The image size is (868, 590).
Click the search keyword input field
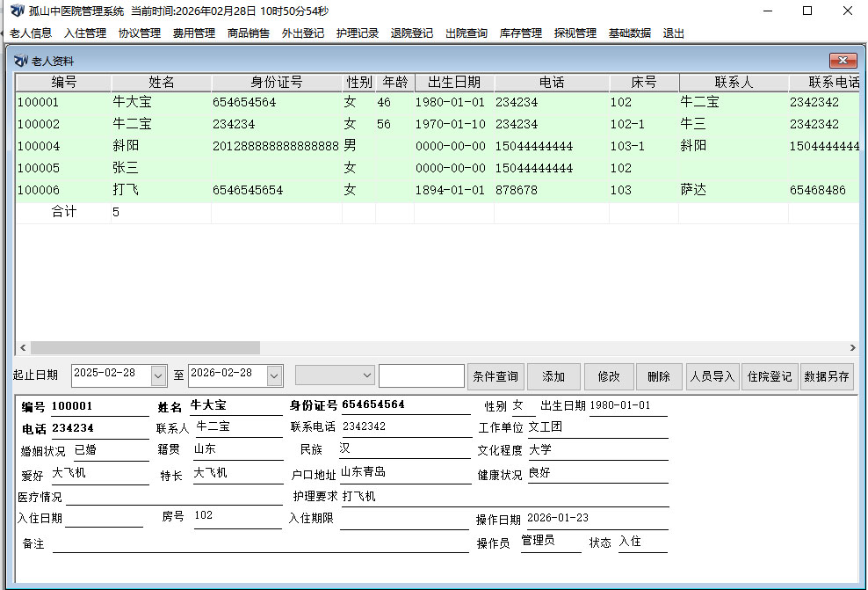421,375
